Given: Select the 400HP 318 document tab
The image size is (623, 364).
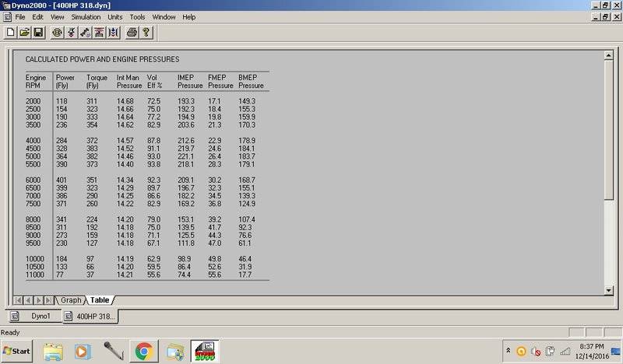Looking at the screenshot, I should click(x=90, y=316).
